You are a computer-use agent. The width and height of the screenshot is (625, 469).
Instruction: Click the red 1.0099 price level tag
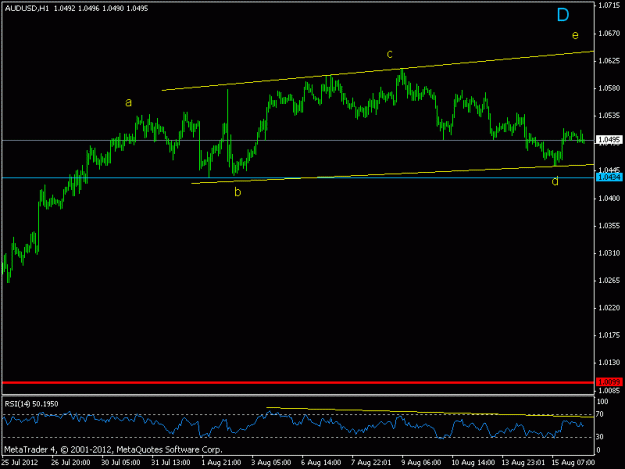609,382
